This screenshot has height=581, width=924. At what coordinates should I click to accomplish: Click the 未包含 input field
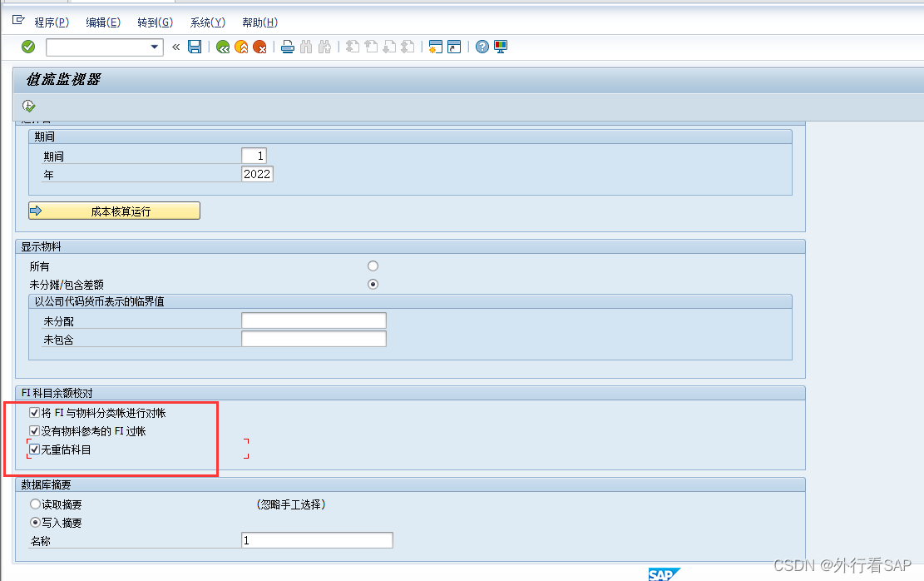[x=314, y=339]
